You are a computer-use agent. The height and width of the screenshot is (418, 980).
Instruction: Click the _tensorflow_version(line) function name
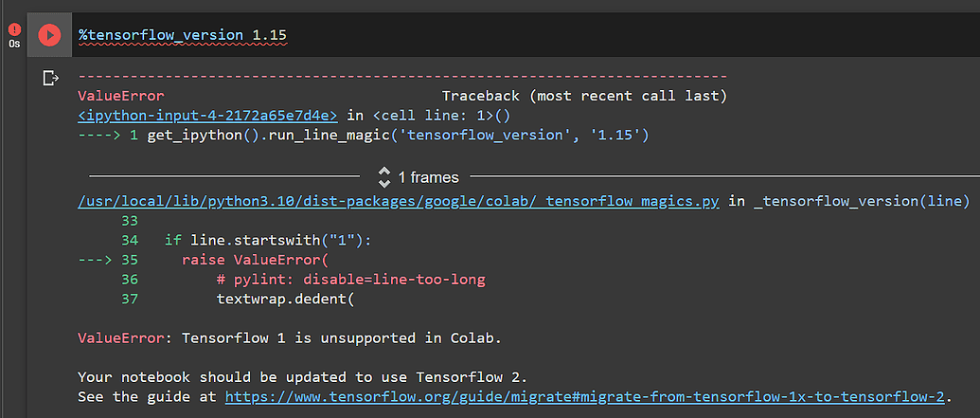[x=862, y=201]
